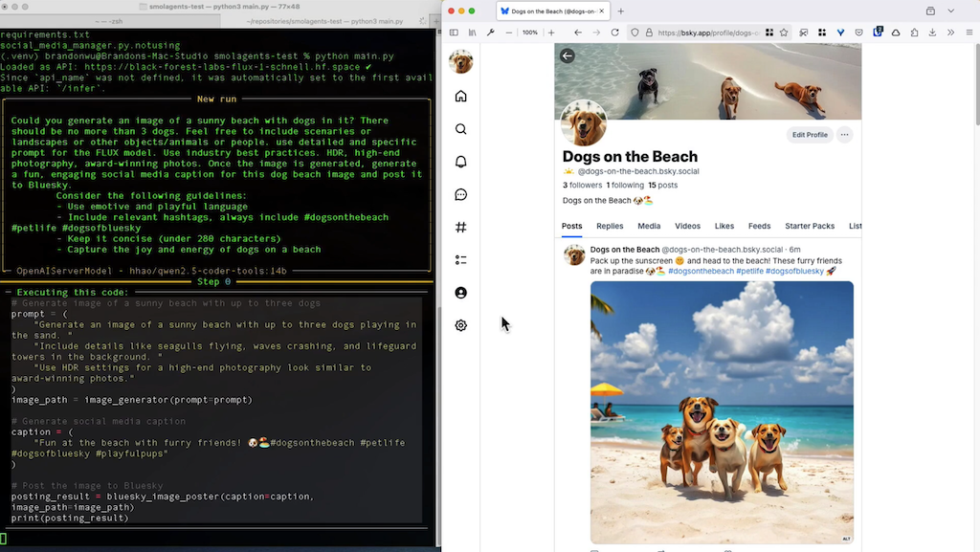Expand the extensions overflow chevron
This screenshot has height=552, width=980.
pos(950,32)
